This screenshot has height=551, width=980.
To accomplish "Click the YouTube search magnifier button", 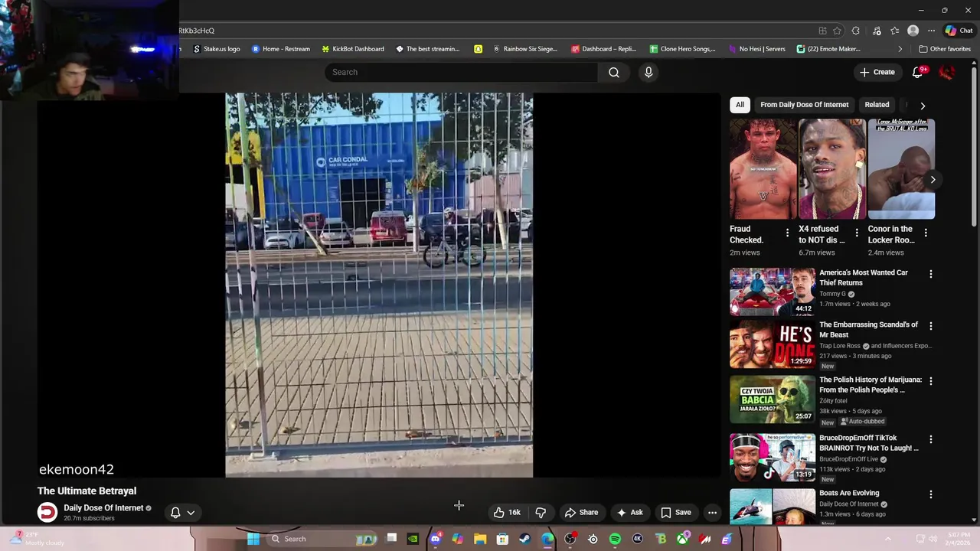I will 614,72.
